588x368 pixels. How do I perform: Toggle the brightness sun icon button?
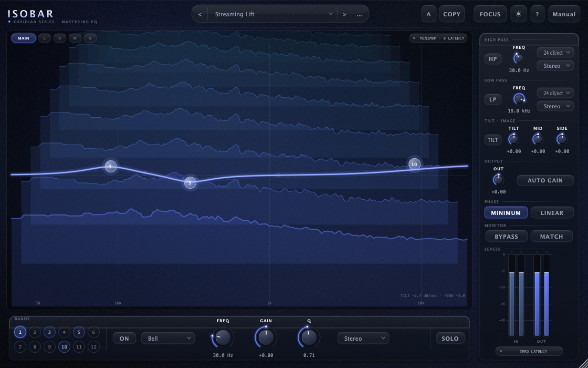(x=518, y=14)
